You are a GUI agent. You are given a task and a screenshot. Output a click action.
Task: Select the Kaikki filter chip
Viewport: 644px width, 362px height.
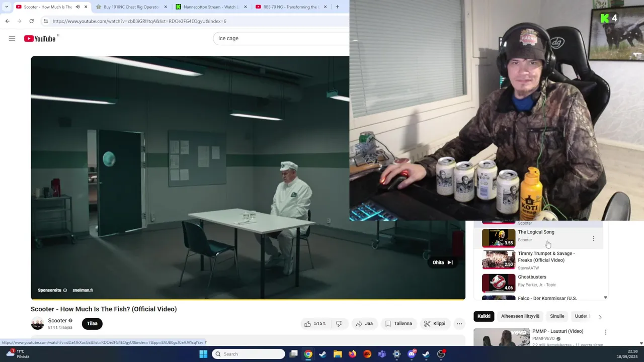tap(484, 316)
